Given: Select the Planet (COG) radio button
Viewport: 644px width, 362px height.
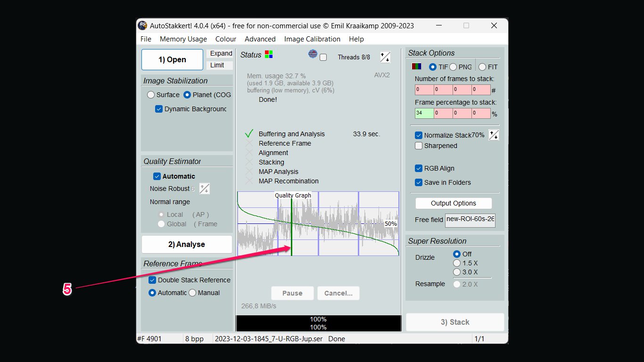Looking at the screenshot, I should (187, 95).
